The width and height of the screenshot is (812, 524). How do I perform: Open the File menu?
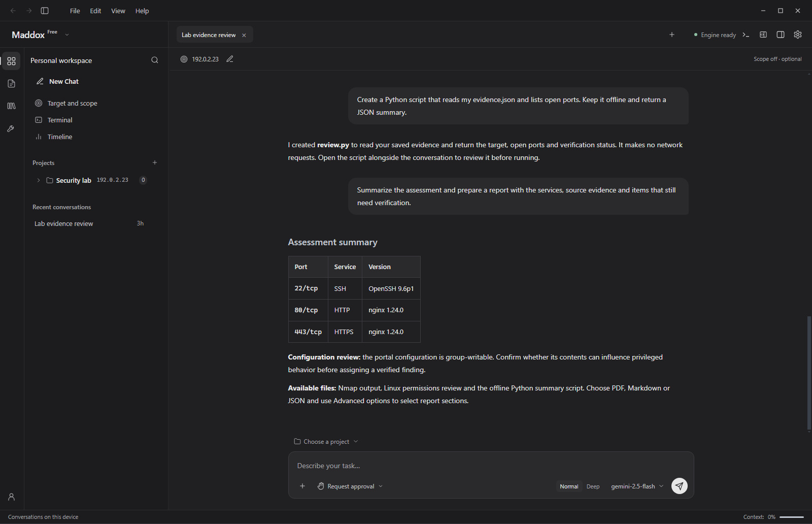point(75,11)
